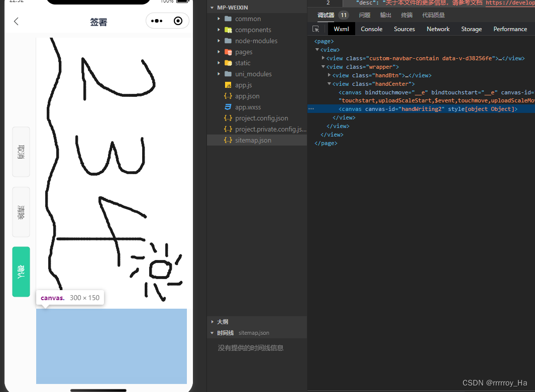This screenshot has height=392, width=535.
Task: Select the 输出 output tab
Action: tap(386, 15)
